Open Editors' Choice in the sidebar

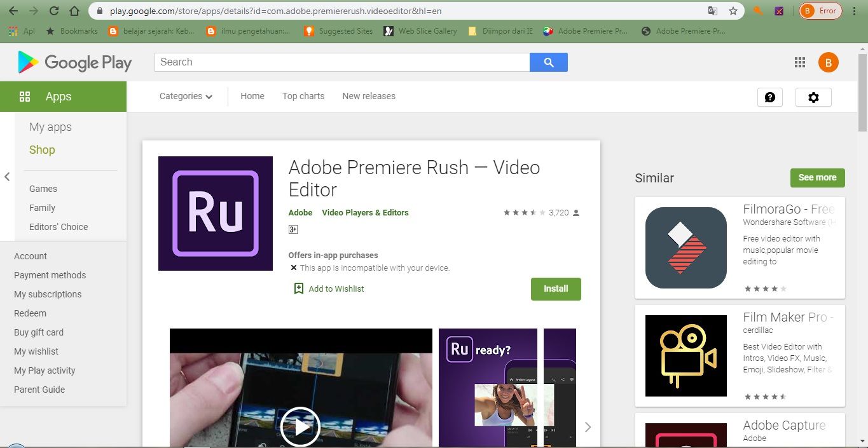click(x=59, y=227)
